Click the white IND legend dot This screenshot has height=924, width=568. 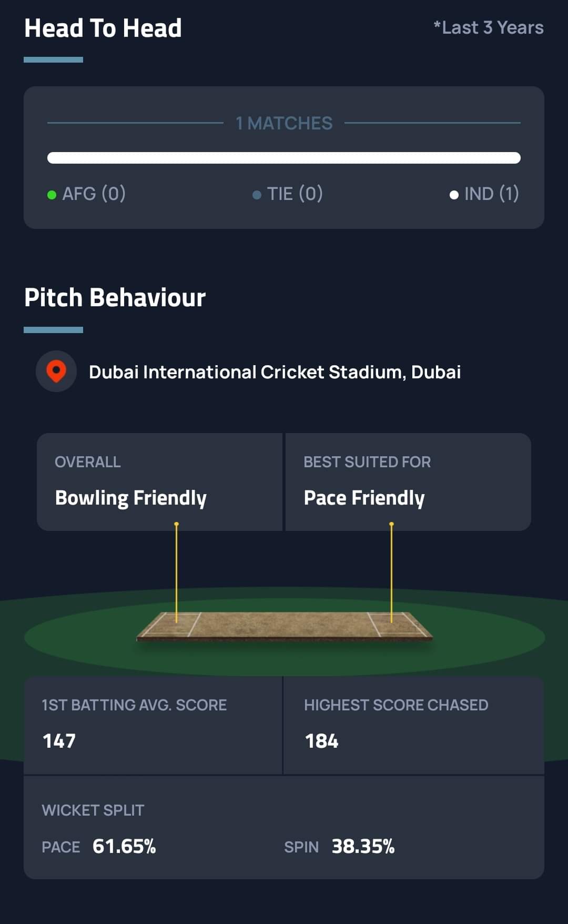click(x=454, y=195)
